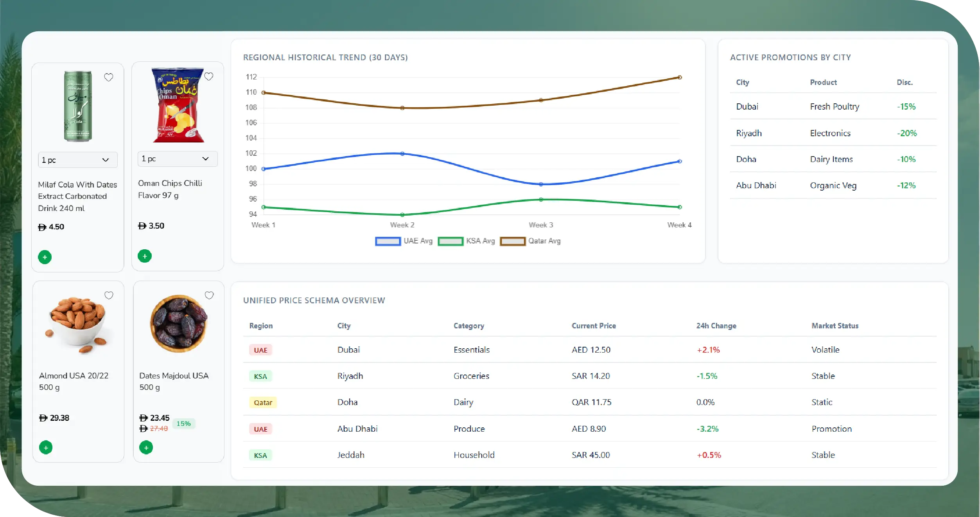Open the Milaf Cola can product image
The image size is (980, 517).
coord(78,106)
